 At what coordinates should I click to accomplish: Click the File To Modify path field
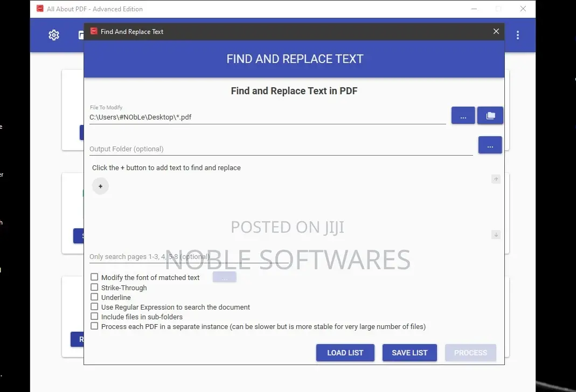click(x=267, y=117)
